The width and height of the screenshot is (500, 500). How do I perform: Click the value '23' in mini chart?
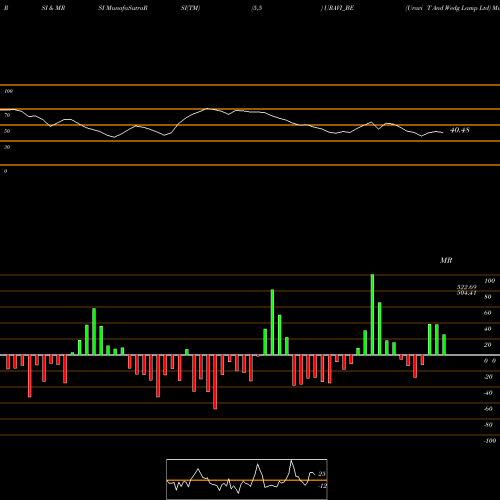pos(322,474)
